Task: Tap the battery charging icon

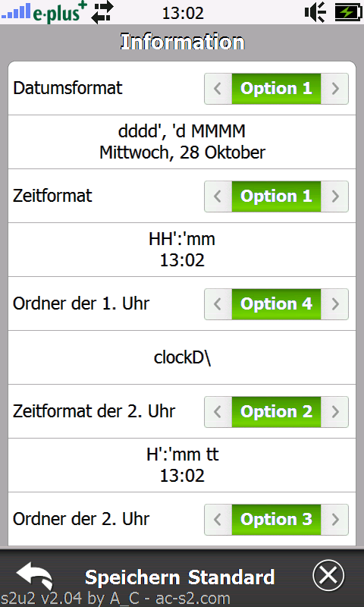Action: [348, 12]
